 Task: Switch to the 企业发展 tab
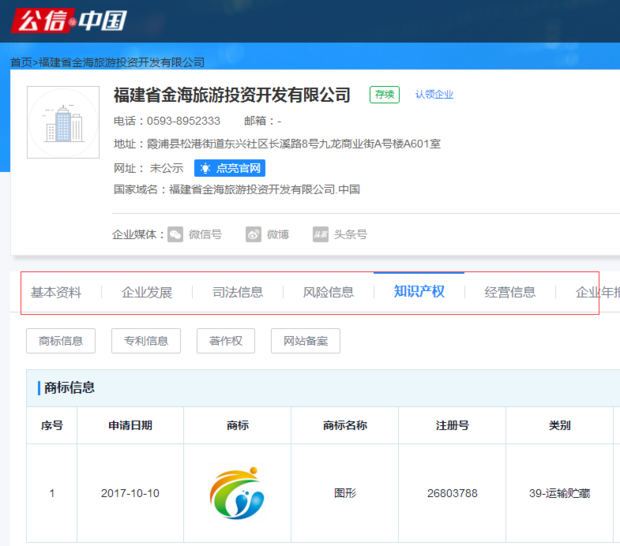coord(147,292)
